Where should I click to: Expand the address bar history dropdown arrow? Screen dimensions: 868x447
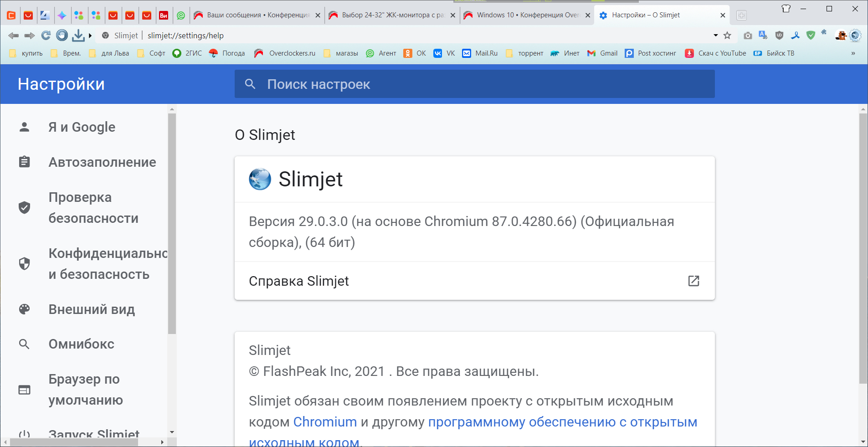[x=716, y=36]
